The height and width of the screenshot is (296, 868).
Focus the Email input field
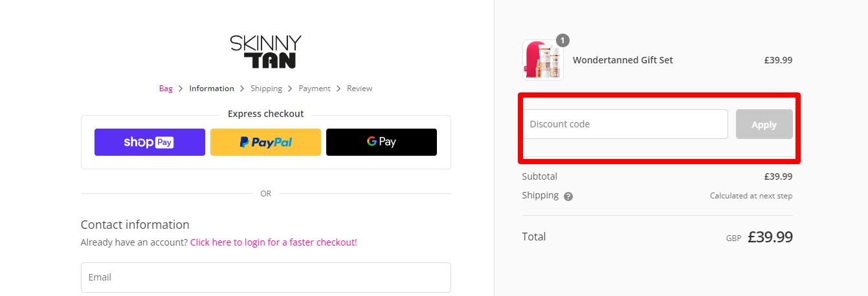click(x=265, y=277)
